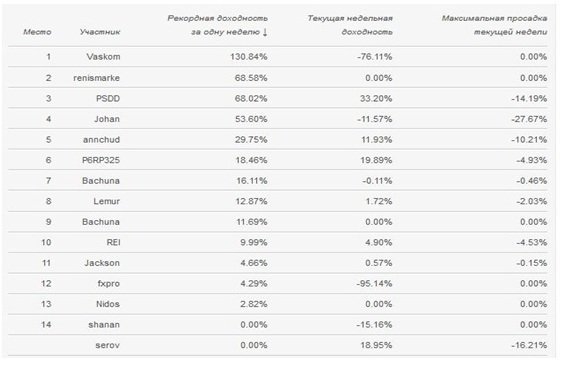Open Johan participant entry
Viewport: 571px width, 368px height.
coord(107,119)
